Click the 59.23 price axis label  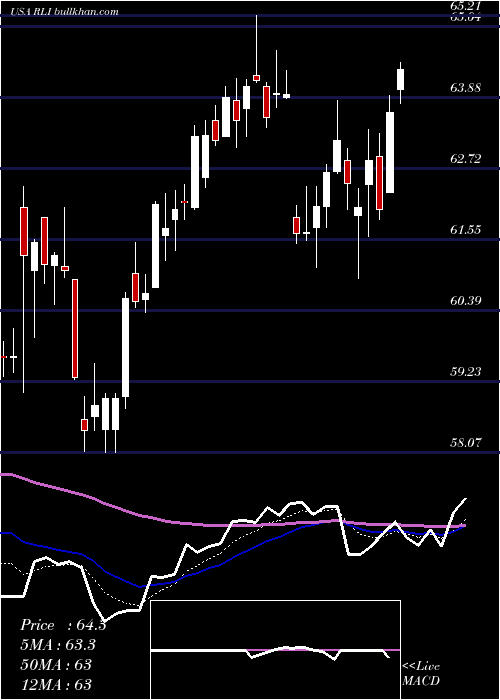[466, 371]
